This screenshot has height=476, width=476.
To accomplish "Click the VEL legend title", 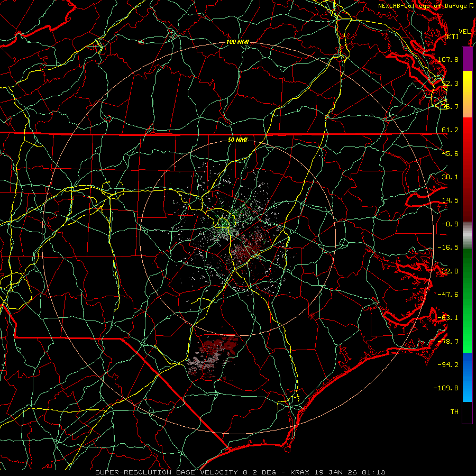I will [464, 31].
